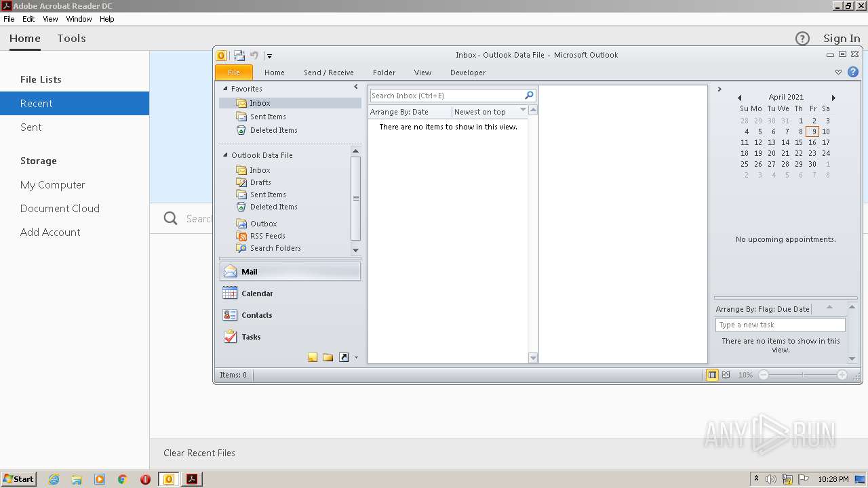Image resolution: width=868 pixels, height=488 pixels.
Task: Expand the ribbon with the heart-shaped arrow
Action: (x=838, y=72)
